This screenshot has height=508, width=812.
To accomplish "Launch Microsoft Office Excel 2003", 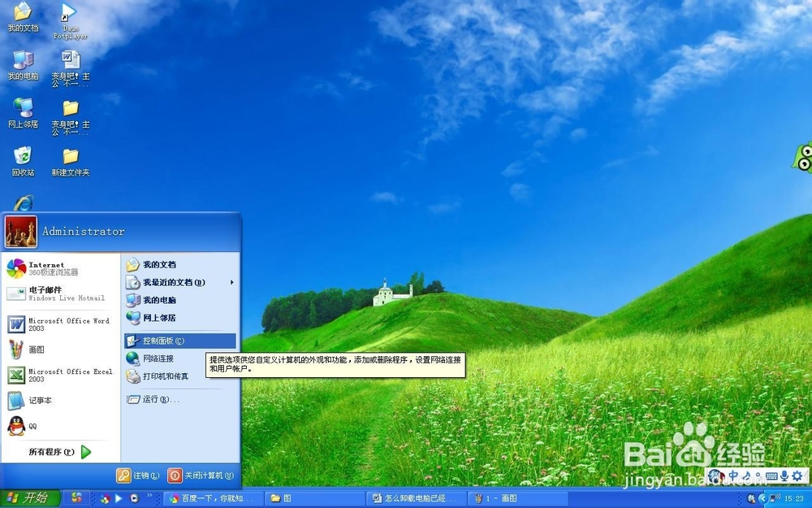I will point(61,375).
